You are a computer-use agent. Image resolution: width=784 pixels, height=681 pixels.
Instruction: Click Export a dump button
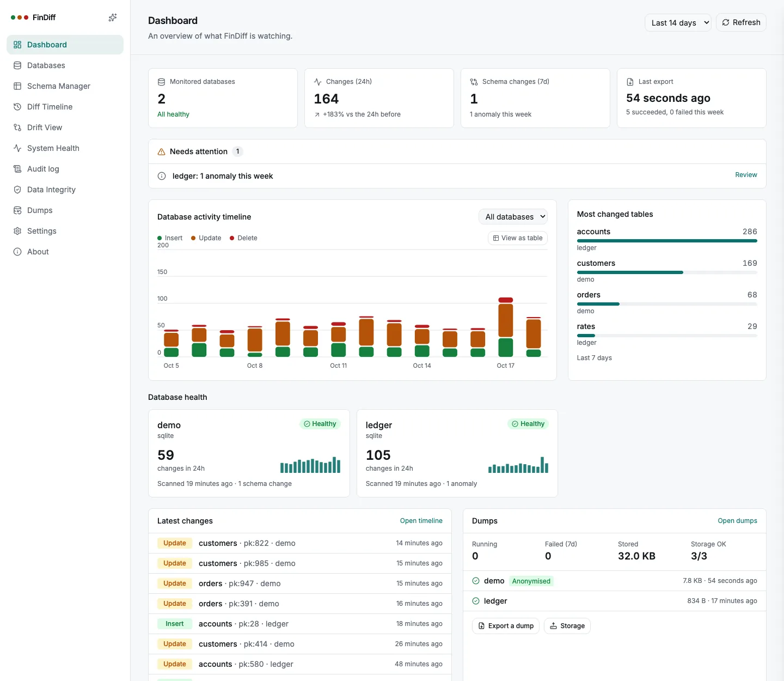coord(506,626)
